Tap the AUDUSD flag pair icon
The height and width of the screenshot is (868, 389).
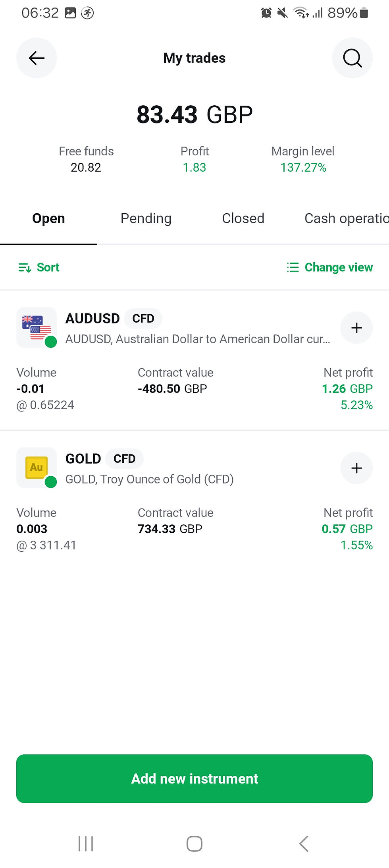pyautogui.click(x=37, y=328)
